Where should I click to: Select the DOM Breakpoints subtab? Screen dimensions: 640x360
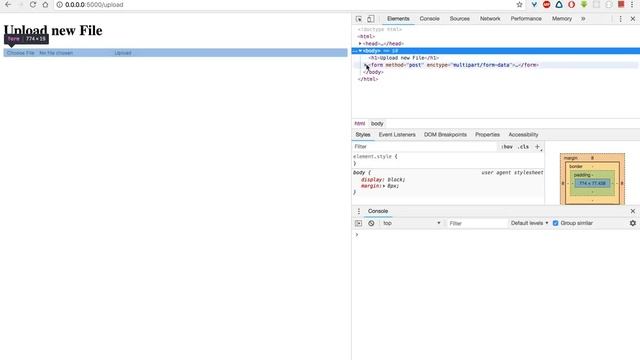pos(445,135)
